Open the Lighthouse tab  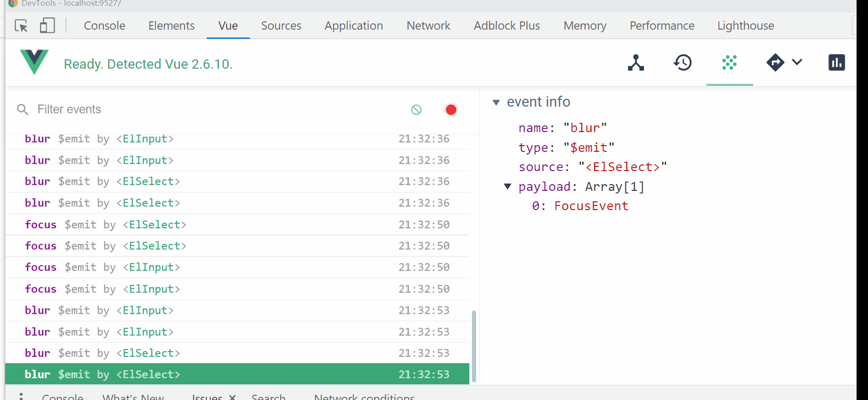coord(745,25)
